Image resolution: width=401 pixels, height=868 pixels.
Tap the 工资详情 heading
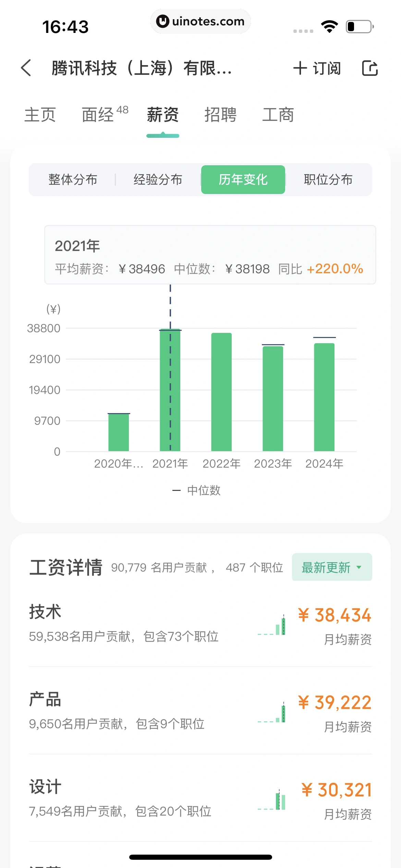[x=66, y=567]
